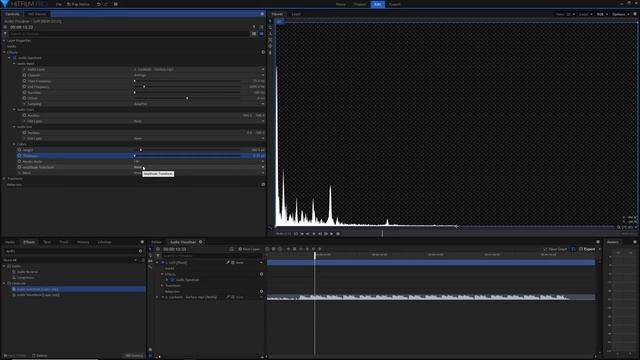Open the Meters panel options icon
The image size is (640, 360).
pos(634,242)
